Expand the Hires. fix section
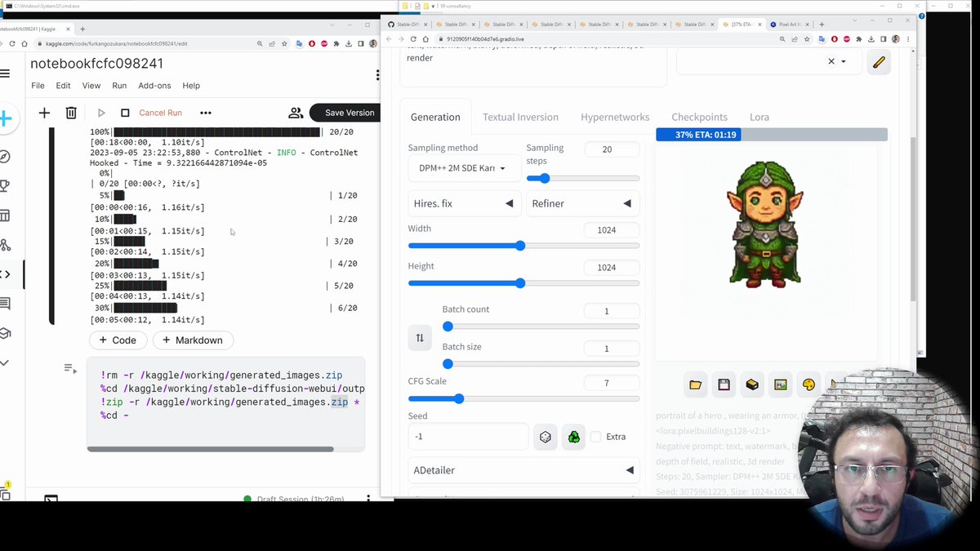The image size is (980, 551). point(464,203)
